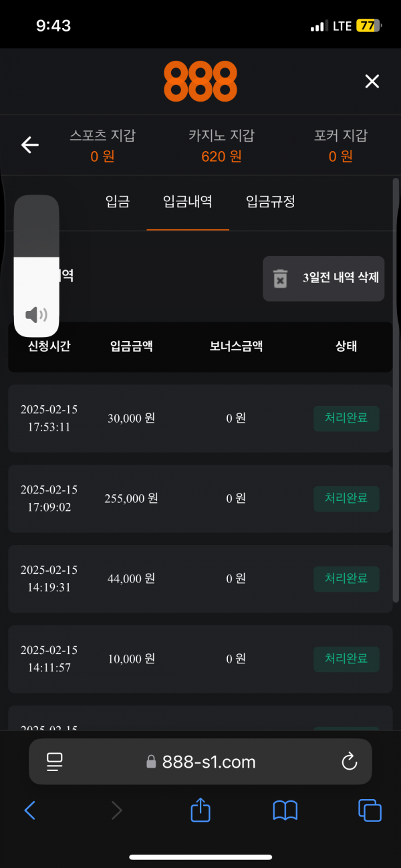
Task: Show open Safari tabs overview icon
Action: (x=370, y=810)
